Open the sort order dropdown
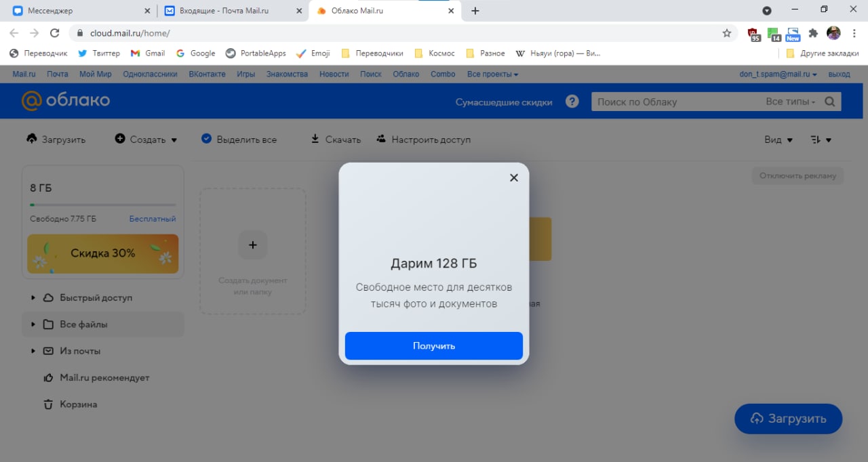The image size is (868, 462). click(x=821, y=140)
